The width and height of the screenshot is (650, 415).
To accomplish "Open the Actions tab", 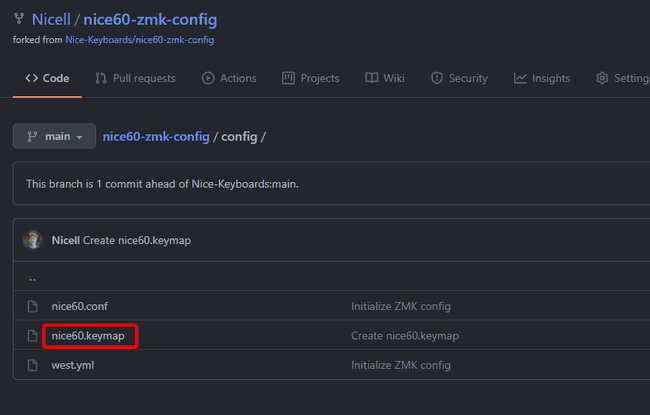I will 229,78.
